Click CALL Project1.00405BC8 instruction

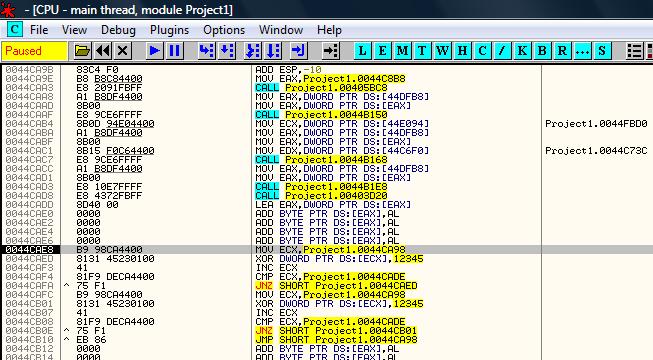pyautogui.click(x=321, y=88)
